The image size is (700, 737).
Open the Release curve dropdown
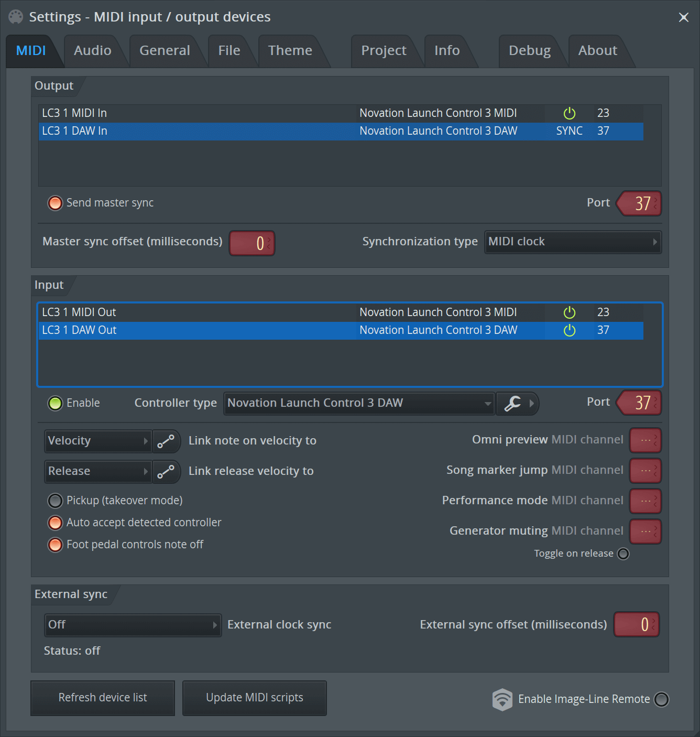click(98, 471)
